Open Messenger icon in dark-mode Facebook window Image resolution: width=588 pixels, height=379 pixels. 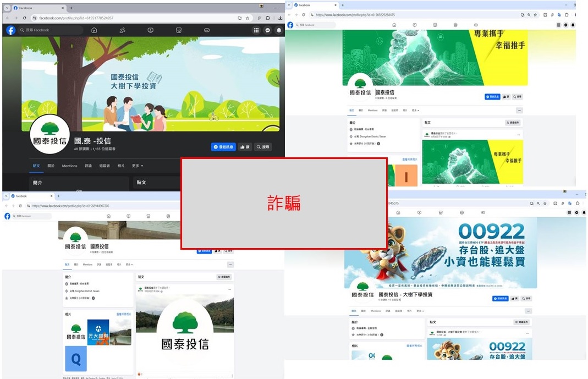(x=268, y=30)
